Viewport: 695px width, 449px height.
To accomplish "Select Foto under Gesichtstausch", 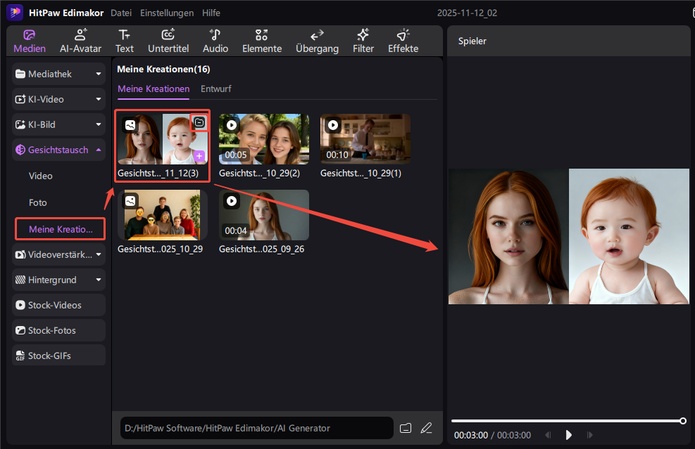I will (38, 202).
